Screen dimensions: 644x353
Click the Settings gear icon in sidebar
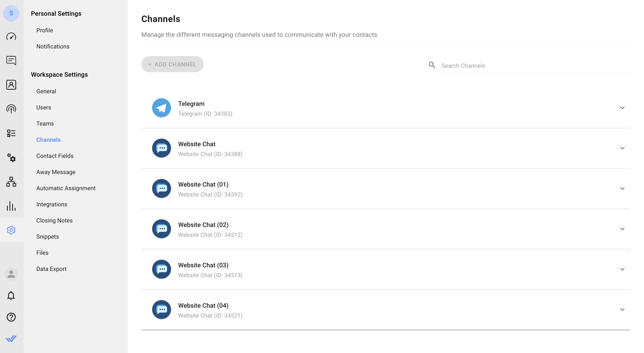11,230
